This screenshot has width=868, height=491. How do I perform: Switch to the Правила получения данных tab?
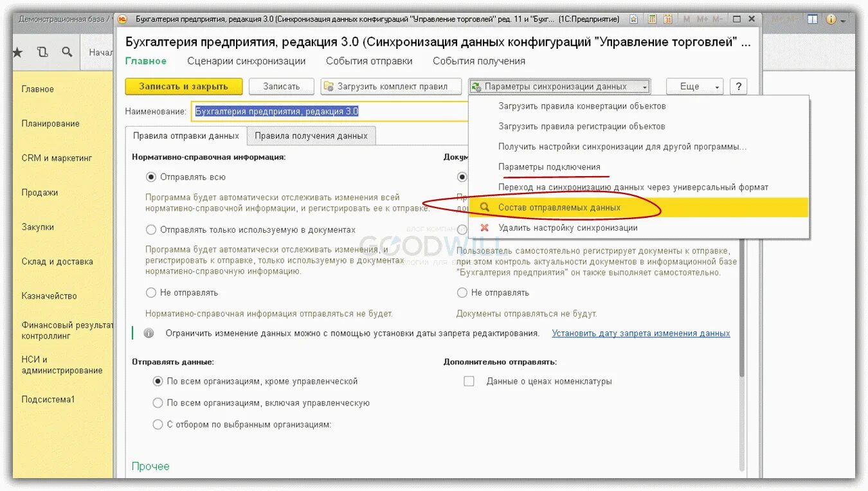click(311, 136)
